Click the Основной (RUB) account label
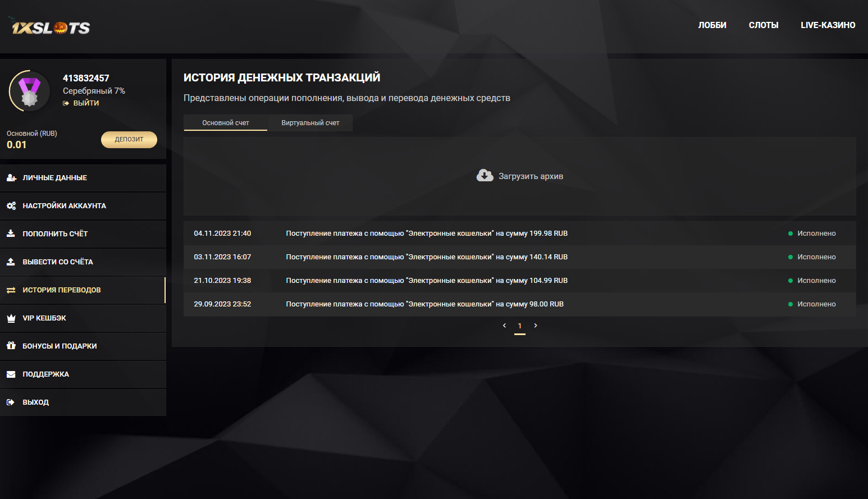The width and height of the screenshot is (868, 499). (32, 134)
